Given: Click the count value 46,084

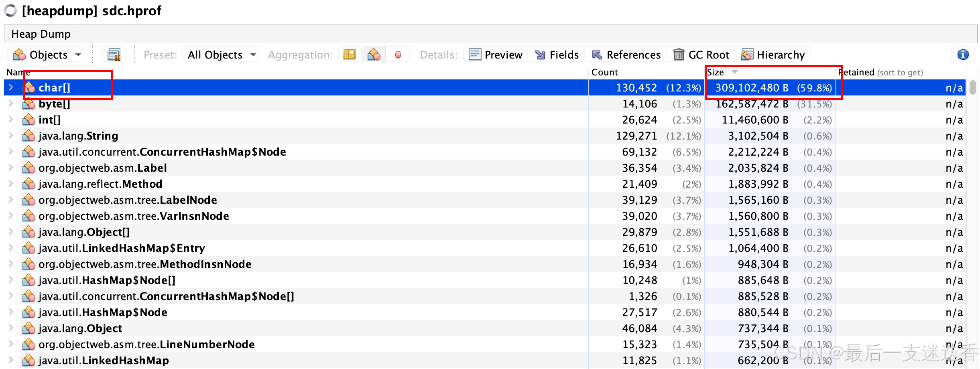Looking at the screenshot, I should (x=640, y=328).
